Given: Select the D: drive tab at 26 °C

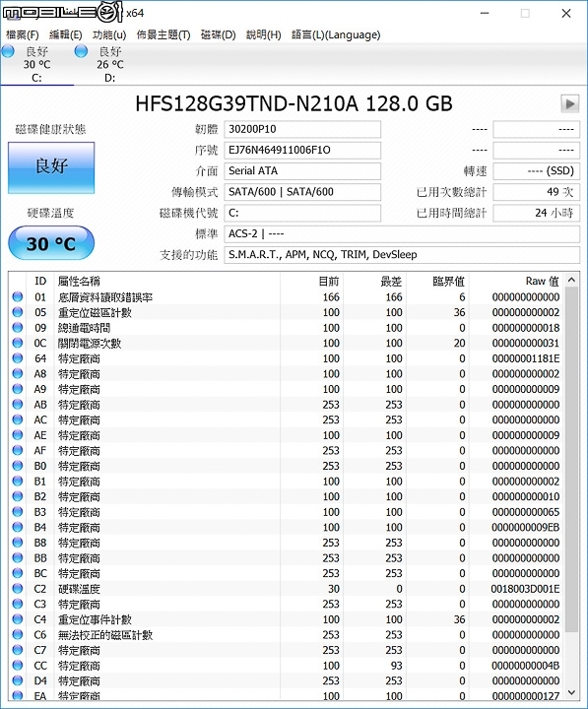Looking at the screenshot, I should 110,64.
